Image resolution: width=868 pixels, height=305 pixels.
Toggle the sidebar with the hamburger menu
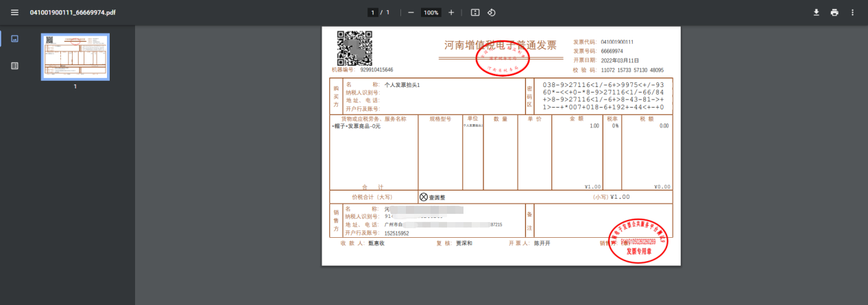(x=14, y=12)
